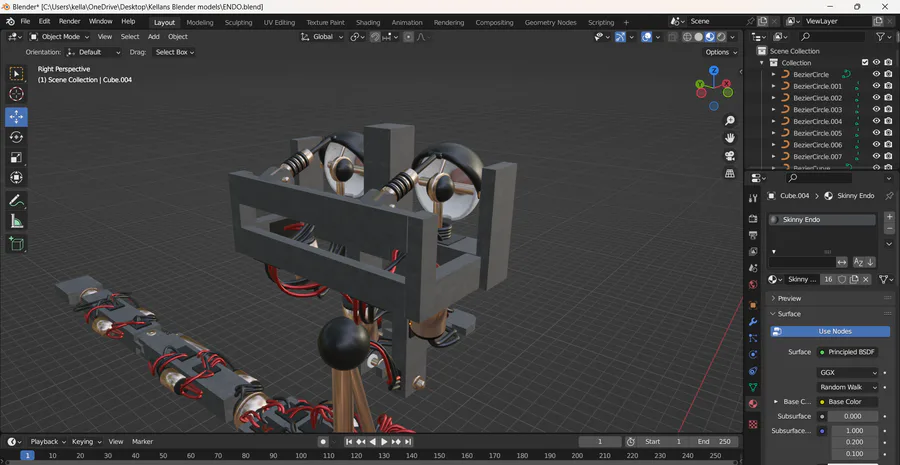900x465 pixels.
Task: Select the Move tool
Action: click(x=17, y=117)
